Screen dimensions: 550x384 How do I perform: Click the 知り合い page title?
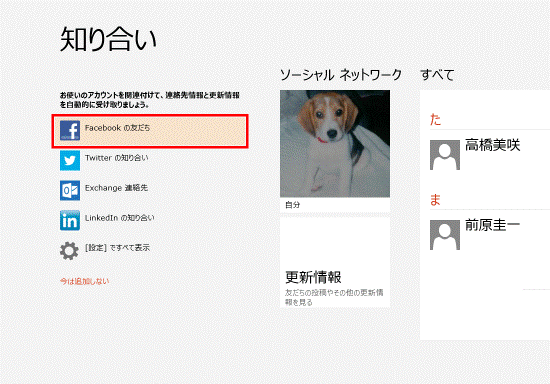tap(108, 39)
